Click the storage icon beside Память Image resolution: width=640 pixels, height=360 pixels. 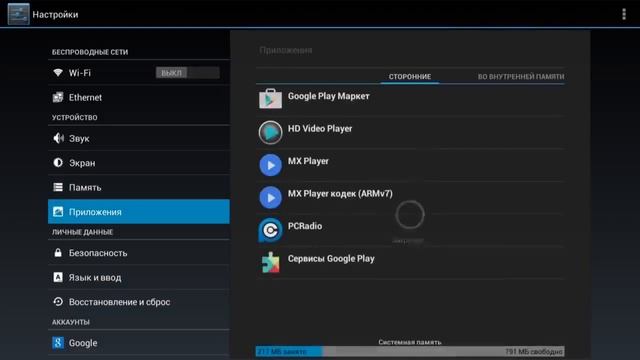click(x=58, y=187)
